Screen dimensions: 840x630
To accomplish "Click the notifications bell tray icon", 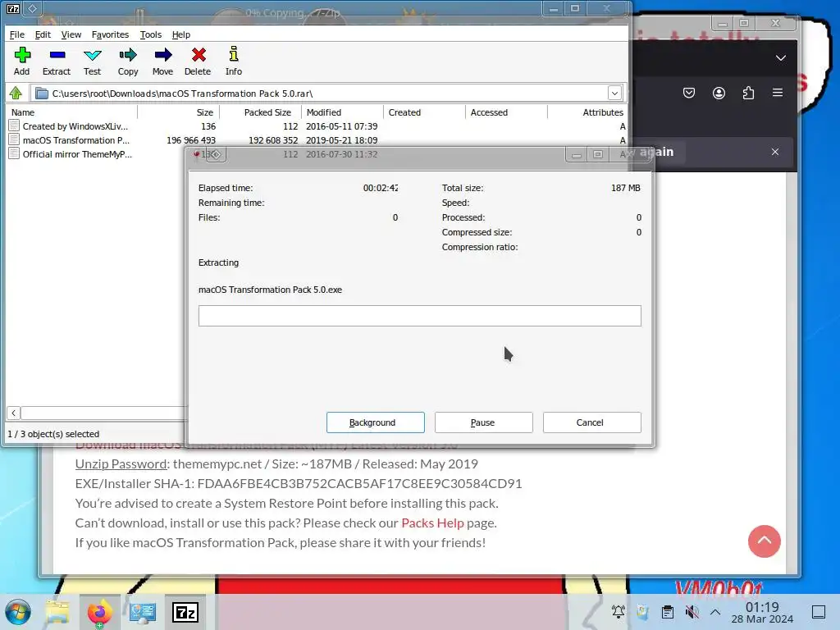I will [x=619, y=612].
